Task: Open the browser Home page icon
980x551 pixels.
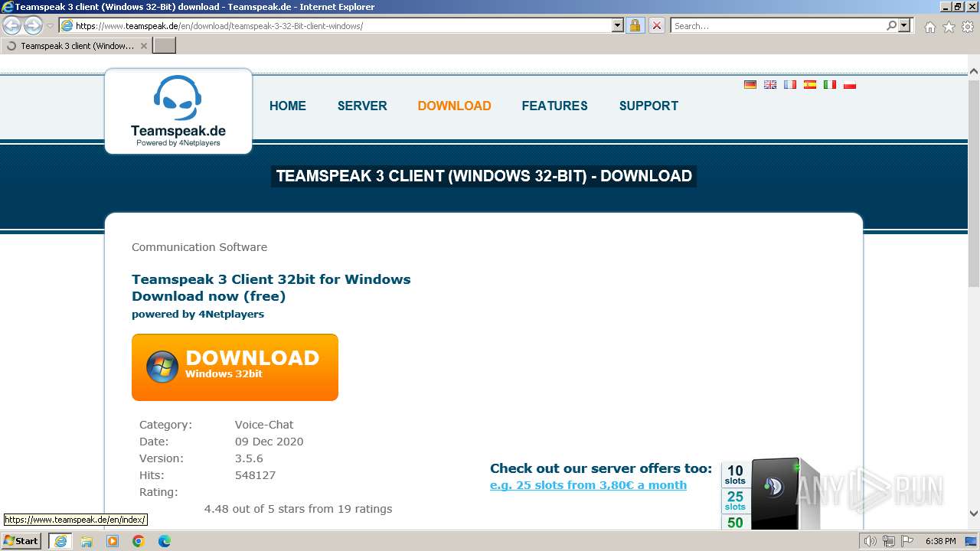Action: click(x=929, y=27)
